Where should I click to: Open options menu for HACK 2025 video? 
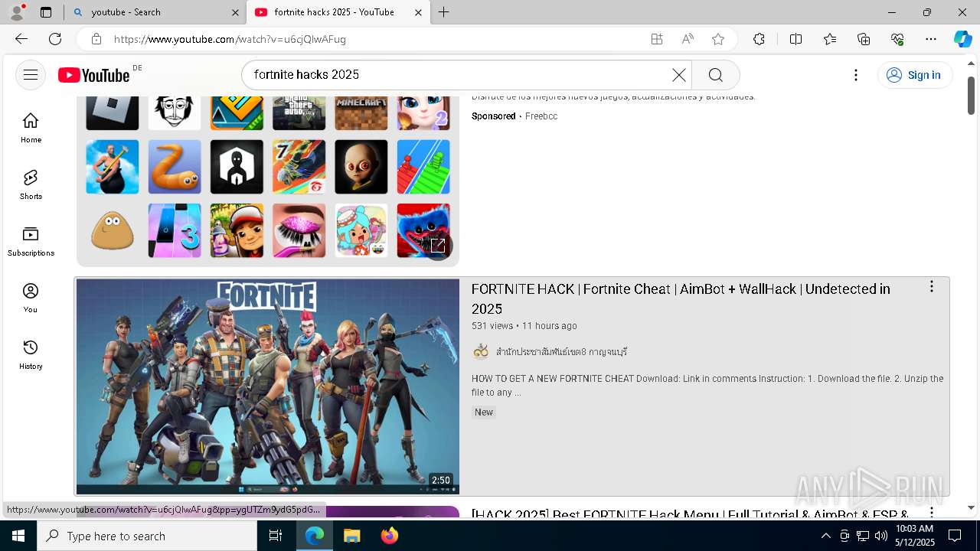click(x=932, y=512)
